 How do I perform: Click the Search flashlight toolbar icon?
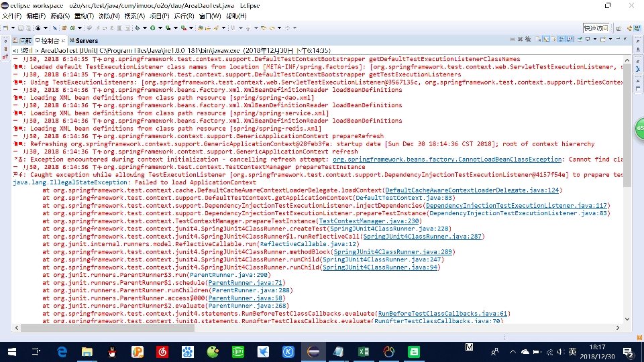[215, 28]
